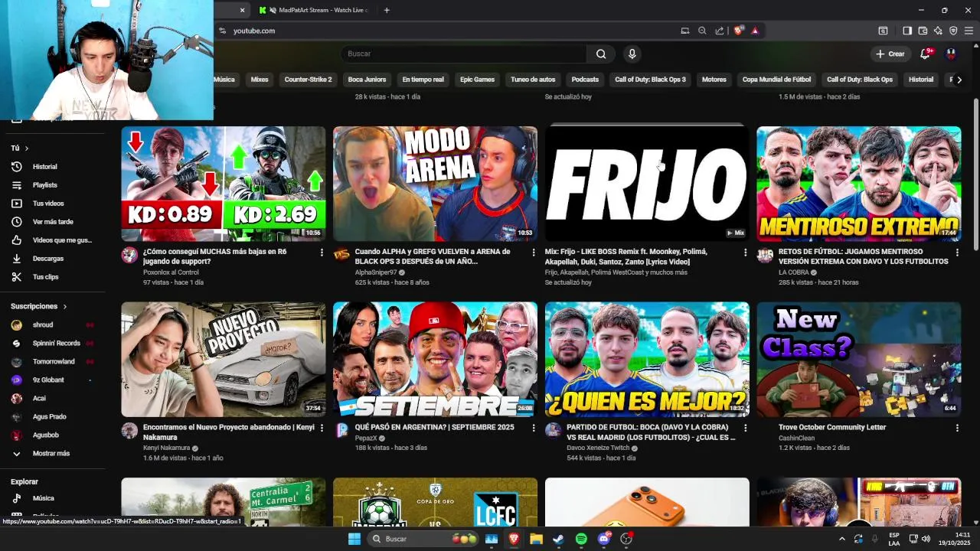The height and width of the screenshot is (551, 980).
Task: Open 'Ver más tarde' in the sidebar
Action: tap(51, 222)
